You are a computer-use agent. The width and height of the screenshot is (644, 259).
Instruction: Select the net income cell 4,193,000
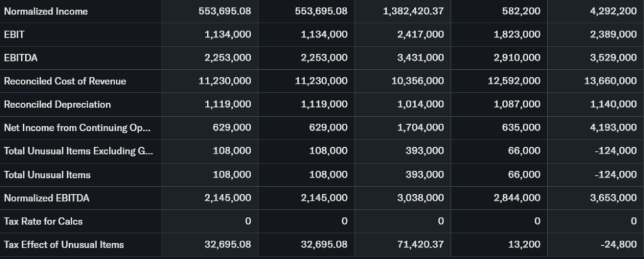(x=613, y=128)
